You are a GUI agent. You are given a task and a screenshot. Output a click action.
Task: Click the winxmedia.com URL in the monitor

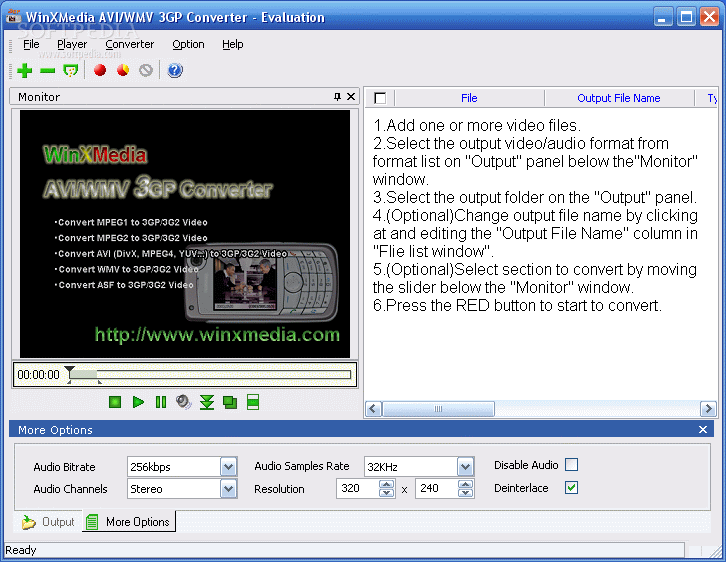pos(217,334)
